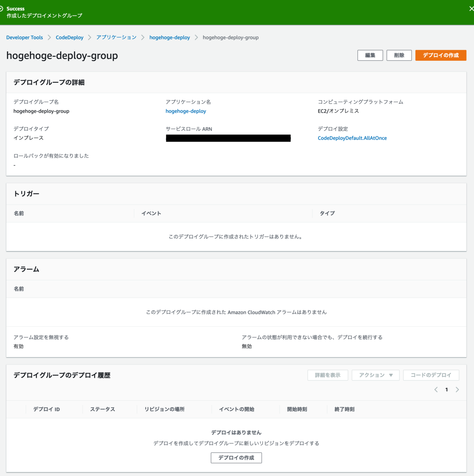Click the 削除 button

click(x=399, y=55)
